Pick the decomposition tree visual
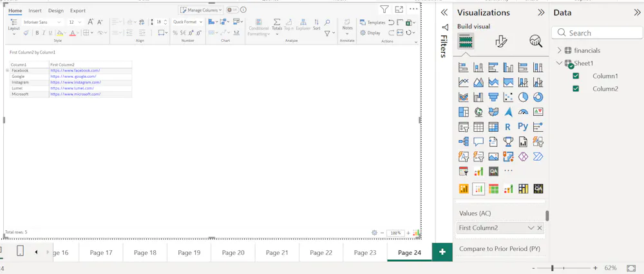Image resolution: width=644 pixels, height=274 pixels. 463,142
